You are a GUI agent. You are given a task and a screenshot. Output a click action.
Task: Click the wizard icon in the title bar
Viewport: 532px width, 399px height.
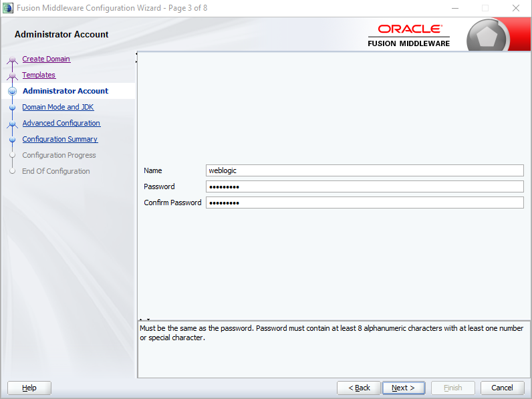click(8, 8)
